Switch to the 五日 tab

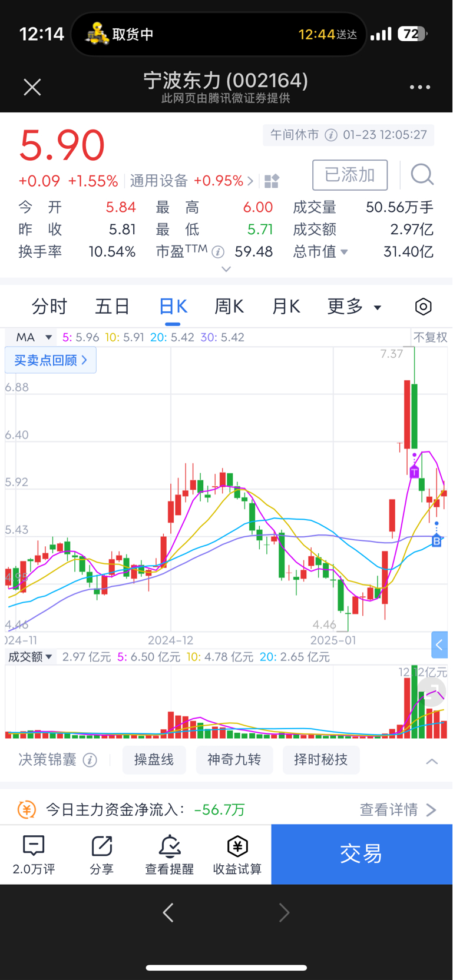tap(112, 307)
